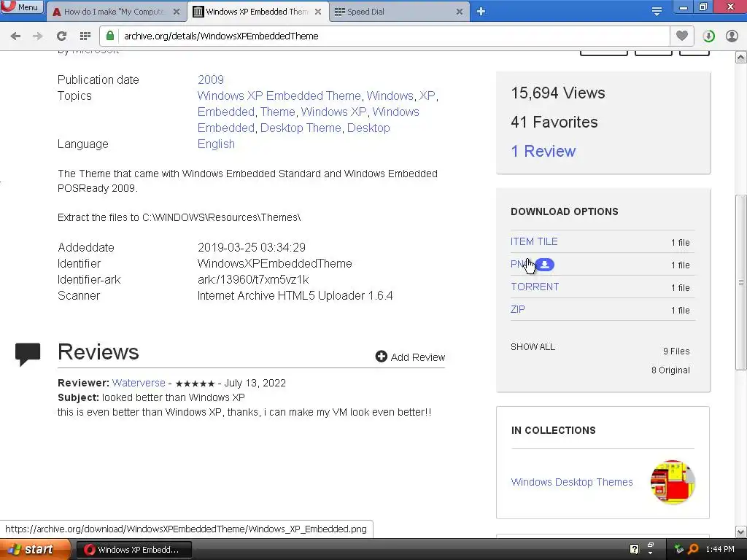The height and width of the screenshot is (560, 747).
Task: Close the "How do I make" tab
Action: 177,12
